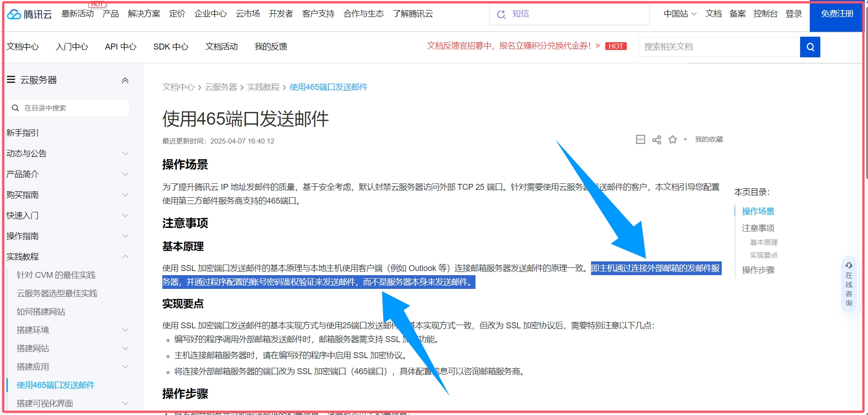Open 云服务器选型最佳实践

tap(57, 293)
